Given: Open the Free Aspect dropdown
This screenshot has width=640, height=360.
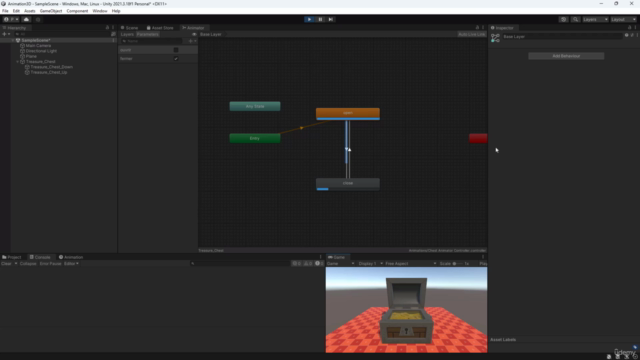Looking at the screenshot, I should (410, 264).
